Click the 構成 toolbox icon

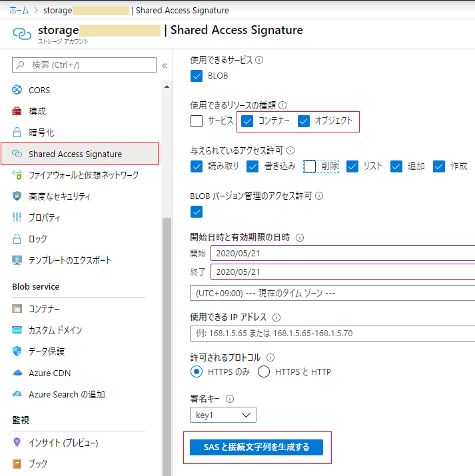(x=17, y=111)
